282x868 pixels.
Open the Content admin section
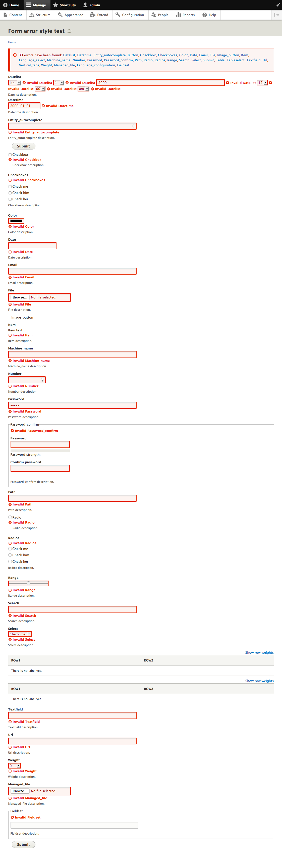click(14, 15)
